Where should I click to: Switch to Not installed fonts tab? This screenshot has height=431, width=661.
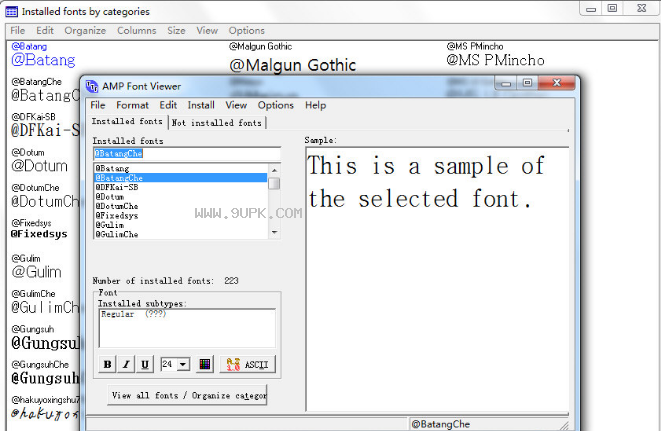pyautogui.click(x=217, y=123)
